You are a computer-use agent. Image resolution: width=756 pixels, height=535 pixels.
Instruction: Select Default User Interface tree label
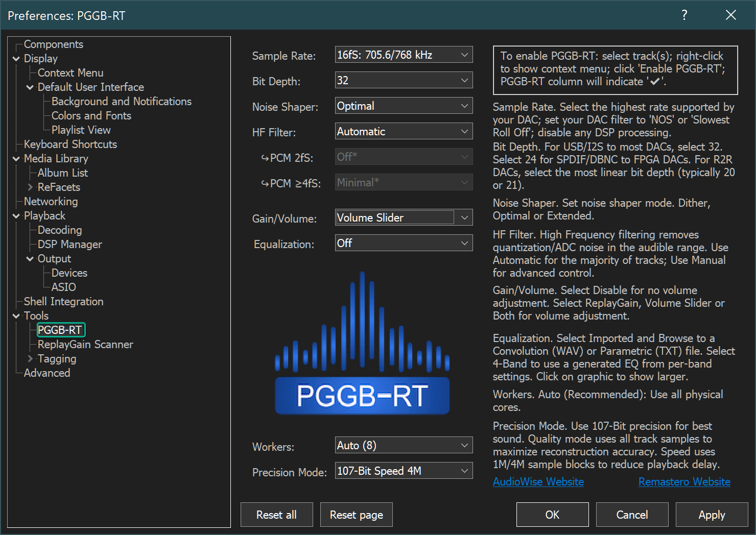pyautogui.click(x=91, y=87)
